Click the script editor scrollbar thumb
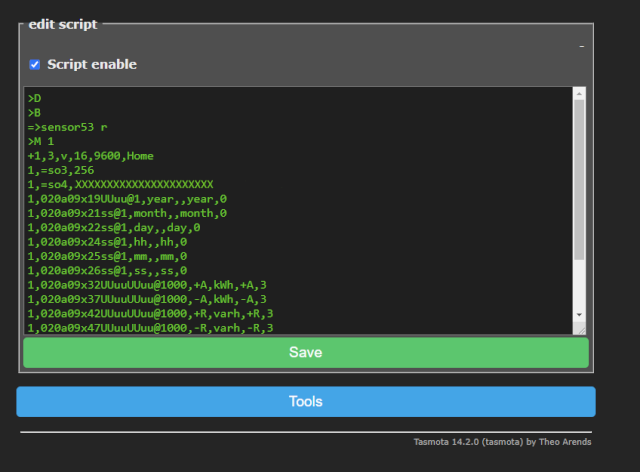640x472 pixels. click(579, 180)
